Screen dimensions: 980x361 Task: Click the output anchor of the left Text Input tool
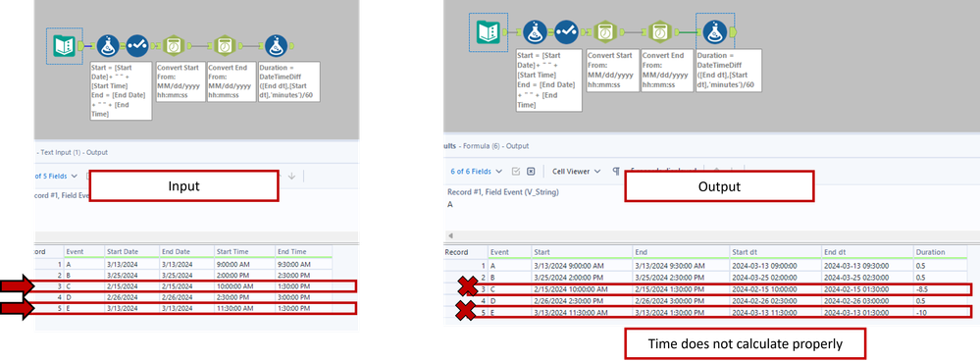click(80, 45)
